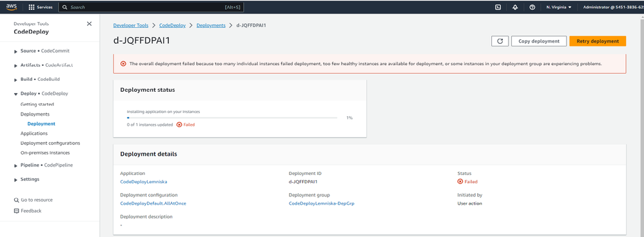Click the 'User action' initiated by value
Screen dimensions: 644x237
point(470,203)
